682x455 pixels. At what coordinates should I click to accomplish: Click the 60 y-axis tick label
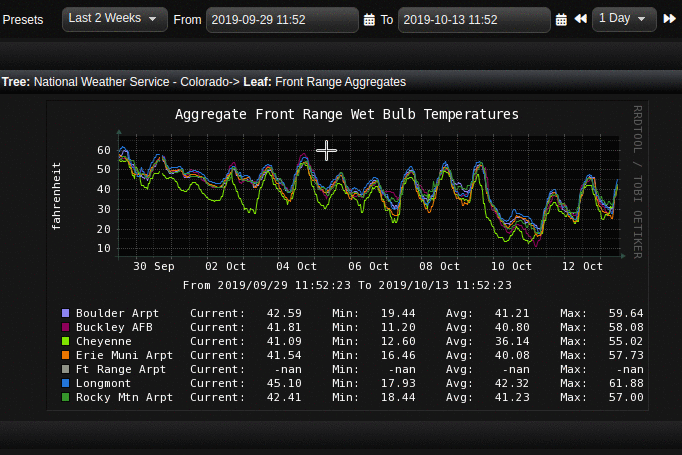click(x=104, y=150)
